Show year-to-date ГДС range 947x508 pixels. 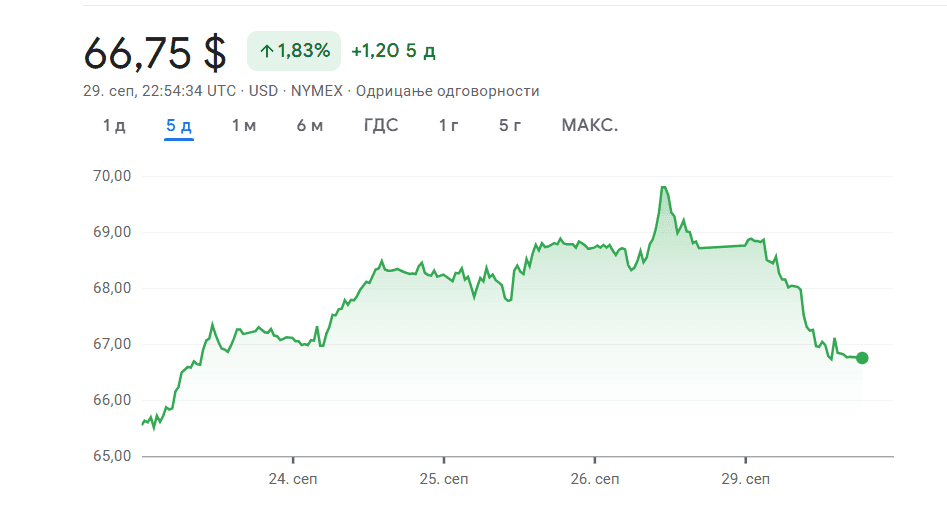[381, 126]
